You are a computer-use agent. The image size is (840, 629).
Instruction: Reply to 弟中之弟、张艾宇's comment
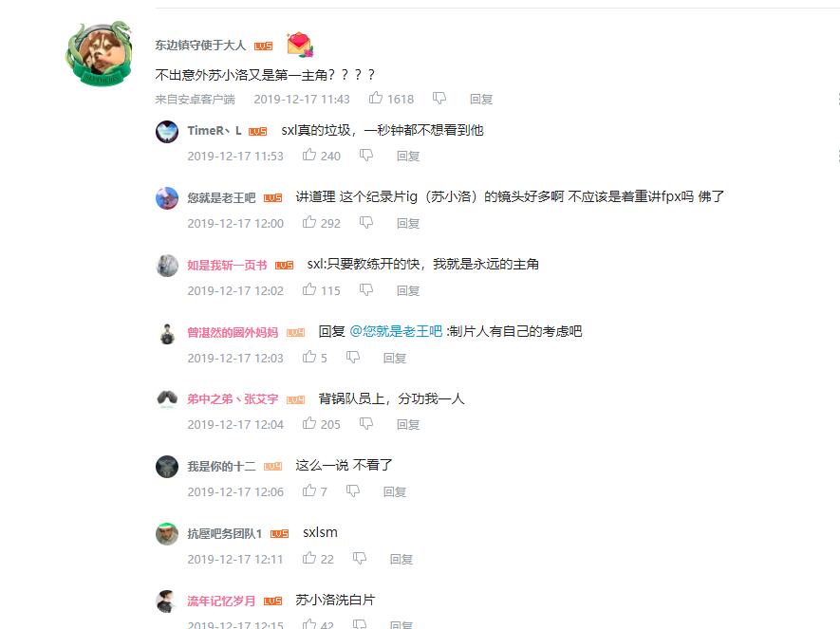pyautogui.click(x=408, y=424)
